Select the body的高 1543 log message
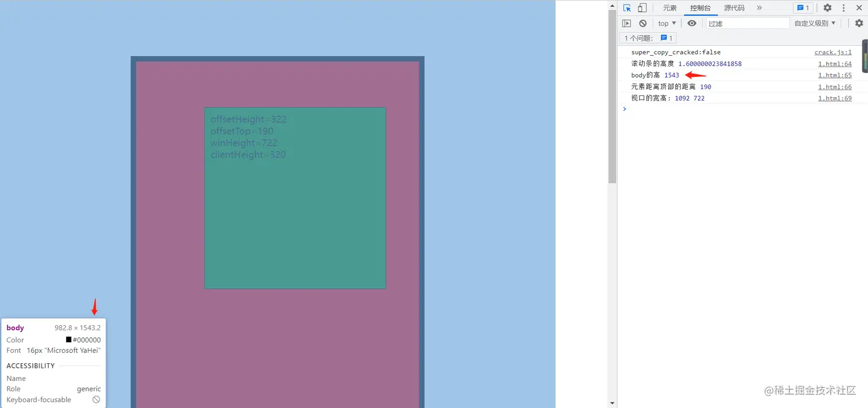 click(655, 75)
